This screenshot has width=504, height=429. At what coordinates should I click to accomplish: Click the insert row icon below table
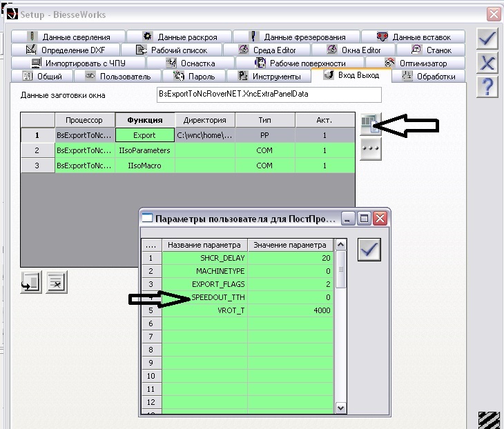[x=31, y=282]
